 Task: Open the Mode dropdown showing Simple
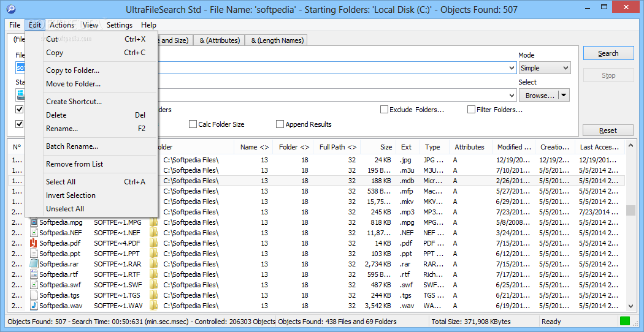[x=545, y=68]
